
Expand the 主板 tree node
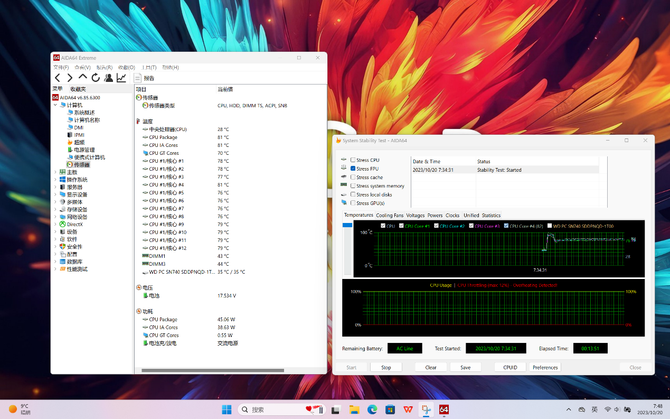pos(55,172)
